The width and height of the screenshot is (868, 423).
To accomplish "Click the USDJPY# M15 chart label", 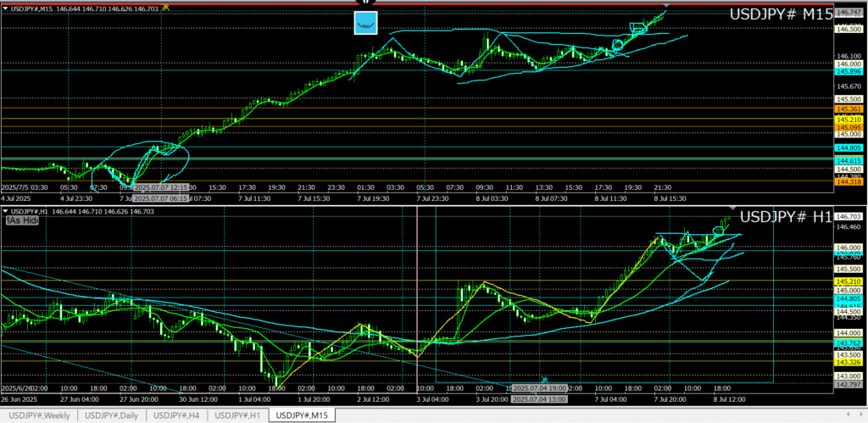I will pyautogui.click(x=779, y=15).
